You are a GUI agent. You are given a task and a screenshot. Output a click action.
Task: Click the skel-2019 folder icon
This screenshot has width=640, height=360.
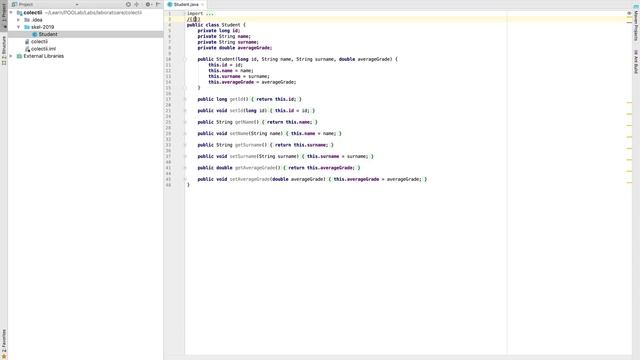tap(27, 27)
